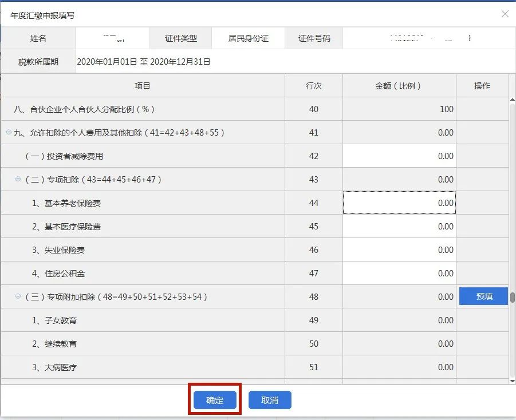Screen dimensions: 516x420
Task: Click the 操作 column header
Action: (482, 86)
